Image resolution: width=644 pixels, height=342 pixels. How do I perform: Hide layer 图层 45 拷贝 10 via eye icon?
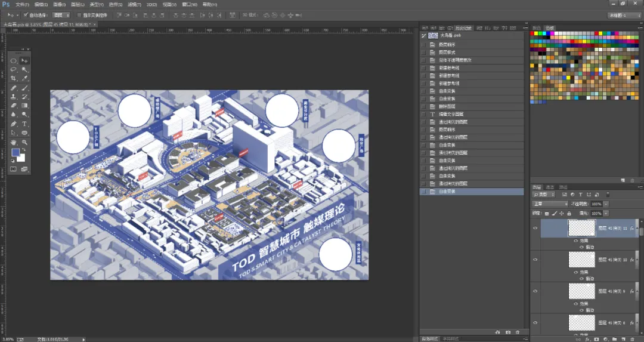click(x=535, y=260)
